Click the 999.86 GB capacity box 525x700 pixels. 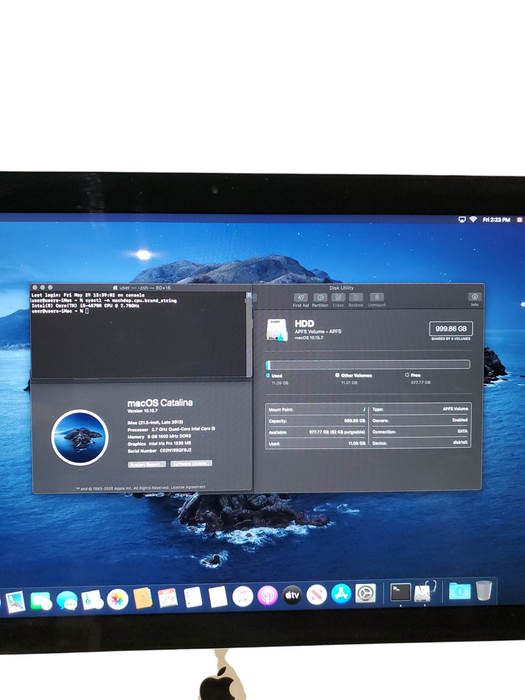[x=451, y=329]
